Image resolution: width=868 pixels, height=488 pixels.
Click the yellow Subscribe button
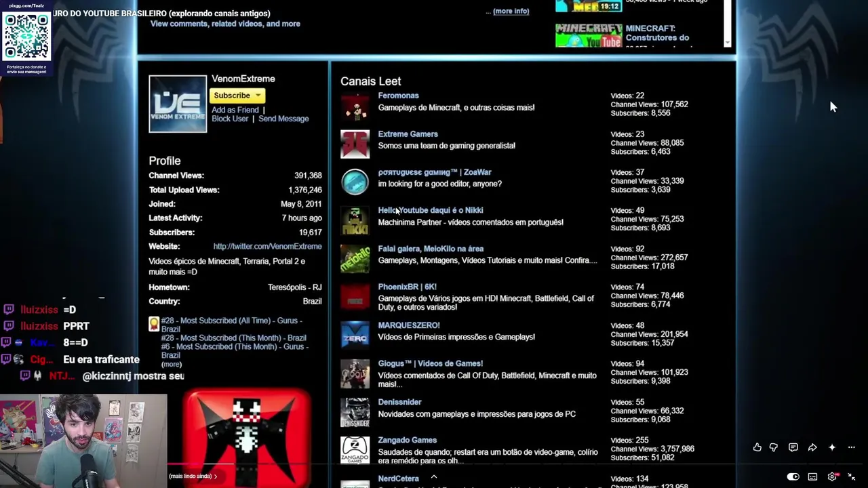(237, 96)
